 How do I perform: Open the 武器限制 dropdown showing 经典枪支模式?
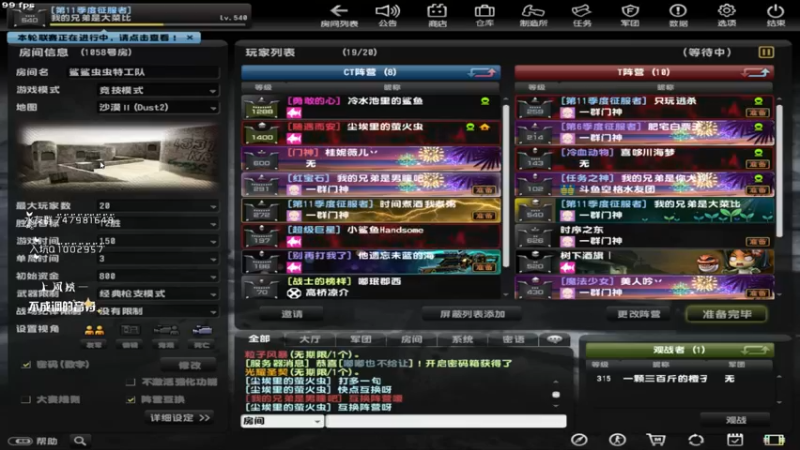point(158,294)
